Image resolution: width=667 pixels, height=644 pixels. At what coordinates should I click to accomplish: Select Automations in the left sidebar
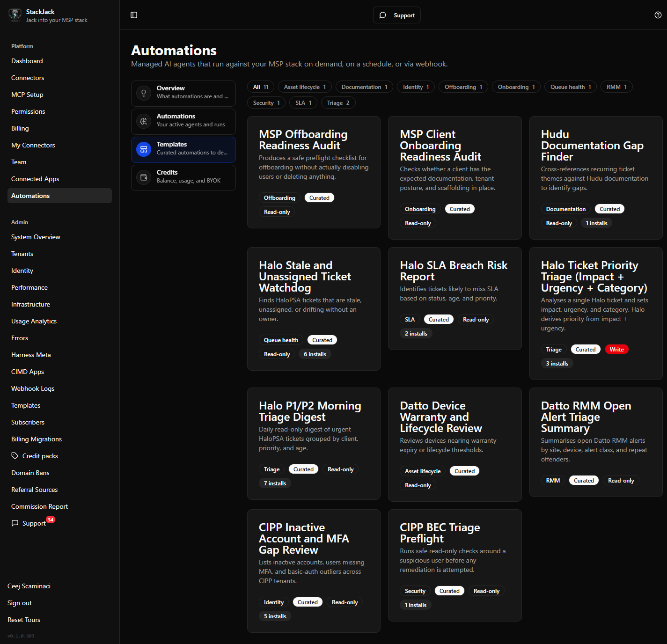(x=59, y=196)
